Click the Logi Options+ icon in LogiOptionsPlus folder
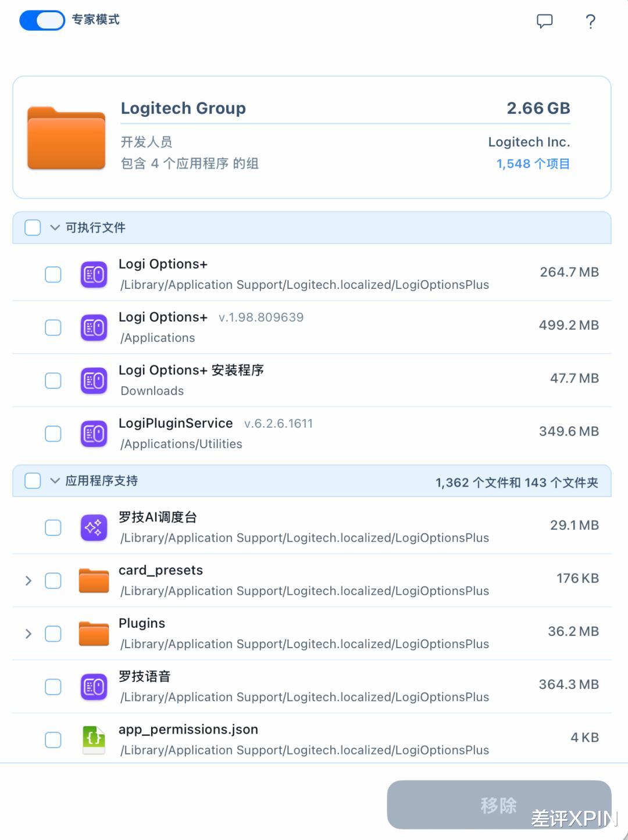This screenshot has height=840, width=628. [x=94, y=274]
